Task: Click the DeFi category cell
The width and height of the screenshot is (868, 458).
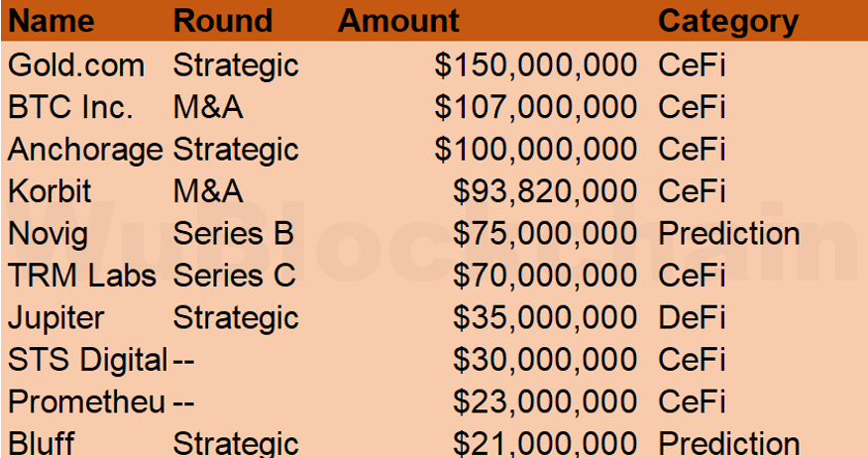Action: click(692, 318)
